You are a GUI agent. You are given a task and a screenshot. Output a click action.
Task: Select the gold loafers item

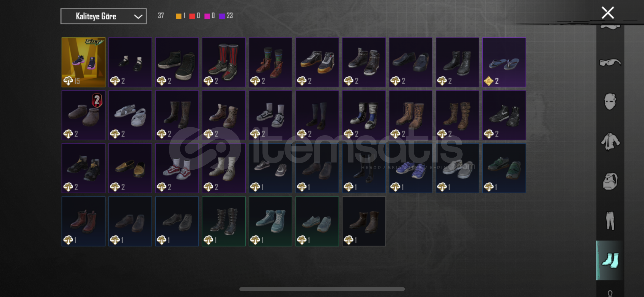tap(130, 168)
